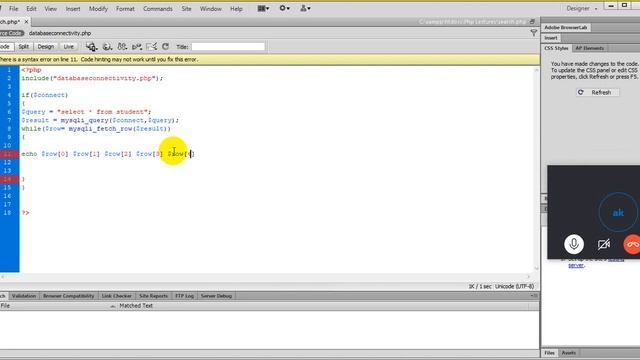
Task: Click into the Title input field
Action: (x=228, y=47)
